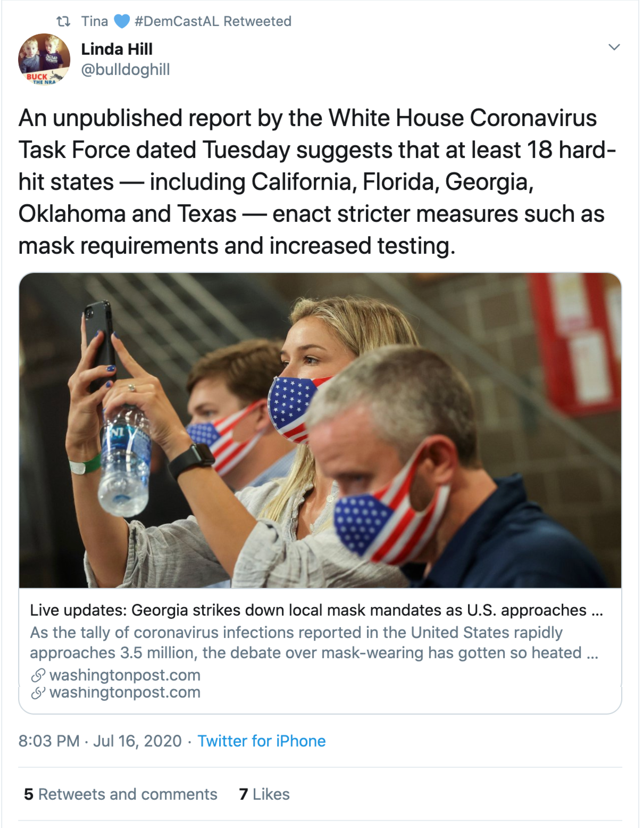The width and height of the screenshot is (644, 828).
Task: Open retweeter Tina's profile name
Action: click(94, 21)
